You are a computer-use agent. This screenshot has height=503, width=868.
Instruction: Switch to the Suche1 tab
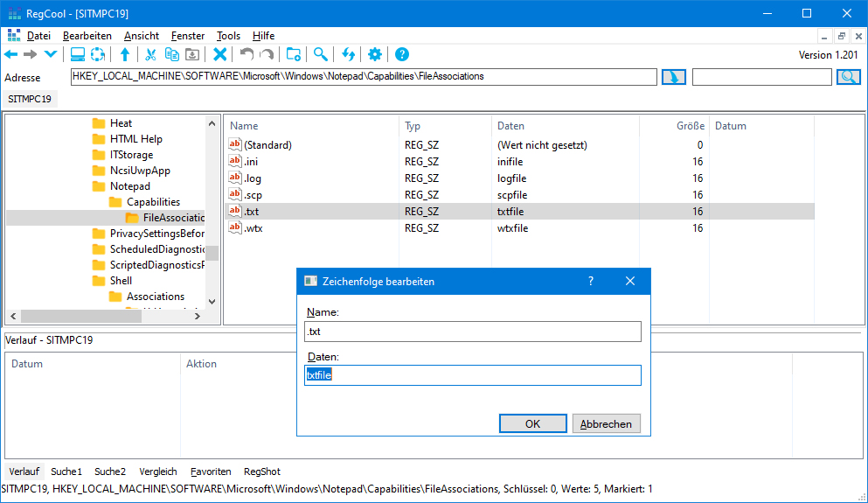[x=66, y=472]
